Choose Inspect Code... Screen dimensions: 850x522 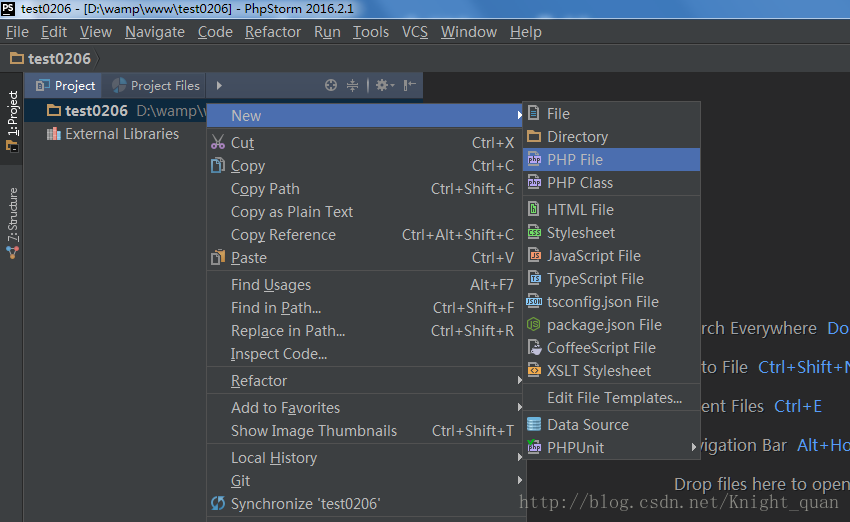coord(364,353)
